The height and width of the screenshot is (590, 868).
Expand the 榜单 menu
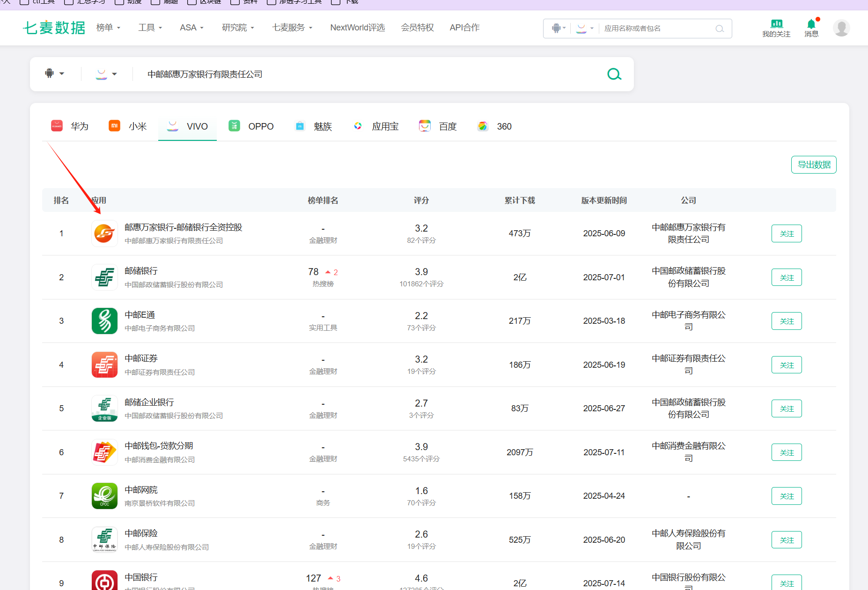click(109, 28)
